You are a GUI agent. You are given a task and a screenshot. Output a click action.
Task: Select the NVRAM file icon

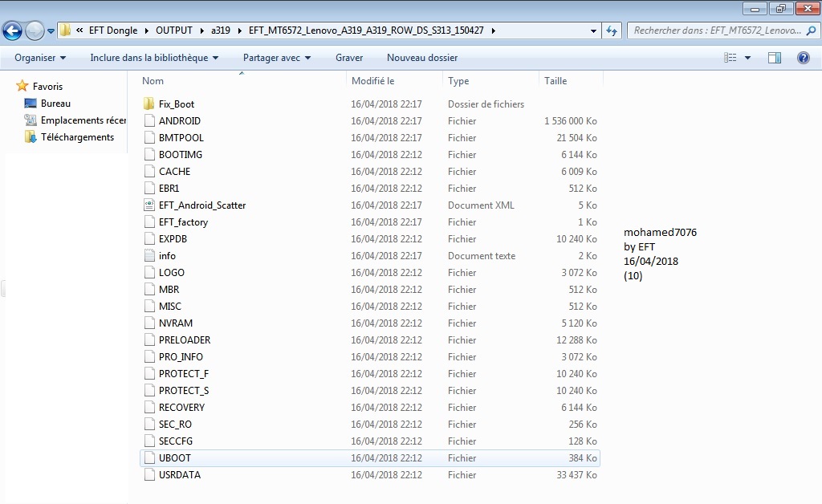(149, 323)
